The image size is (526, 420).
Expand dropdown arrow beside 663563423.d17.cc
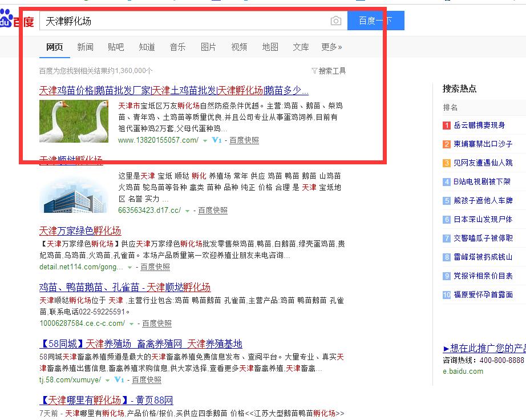[188, 211]
